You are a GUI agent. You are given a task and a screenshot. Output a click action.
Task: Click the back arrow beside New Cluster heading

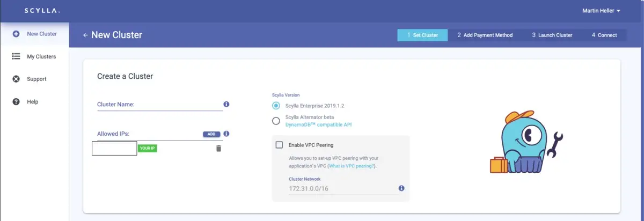point(85,35)
